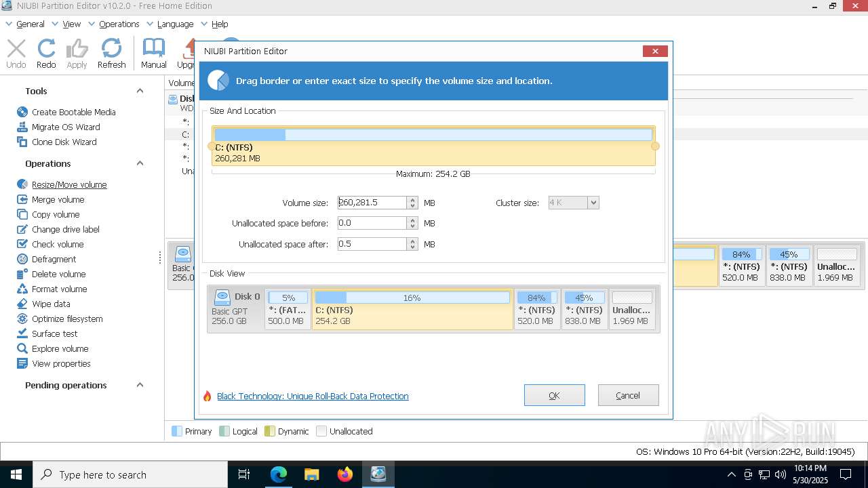Open Firefox from taskbar

(x=345, y=474)
